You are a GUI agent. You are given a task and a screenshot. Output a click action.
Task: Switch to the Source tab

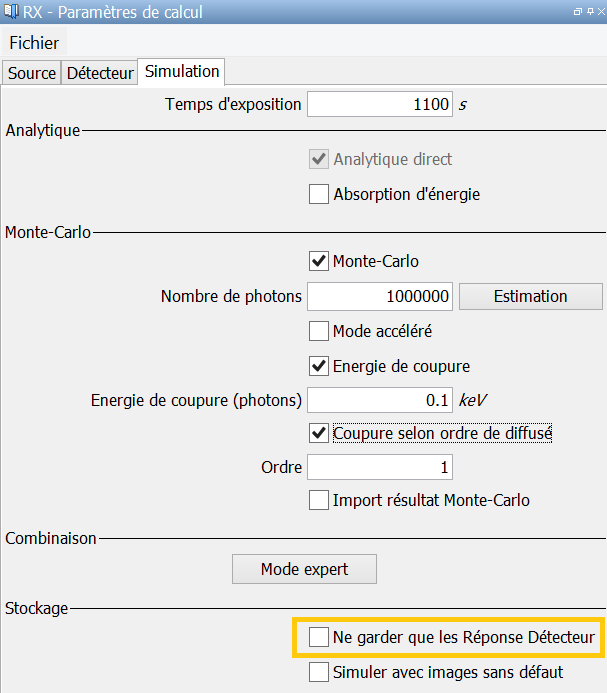coord(32,73)
